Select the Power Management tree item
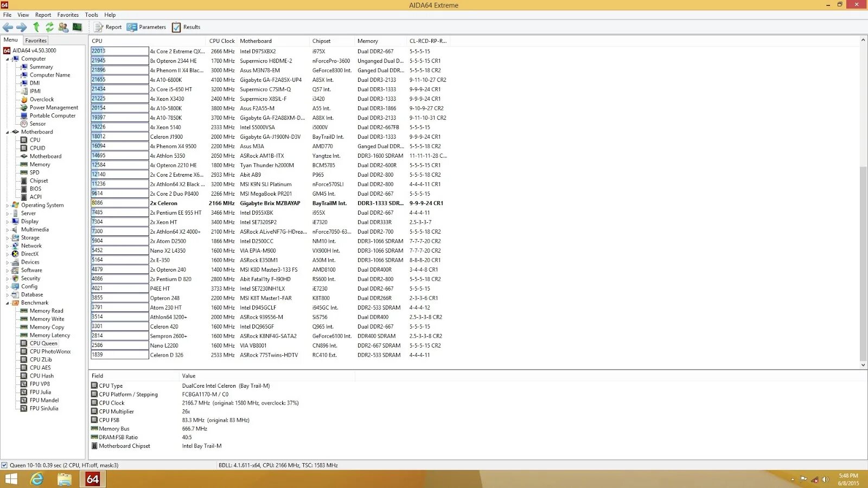Screen dimensions: 868x488 pyautogui.click(x=54, y=107)
